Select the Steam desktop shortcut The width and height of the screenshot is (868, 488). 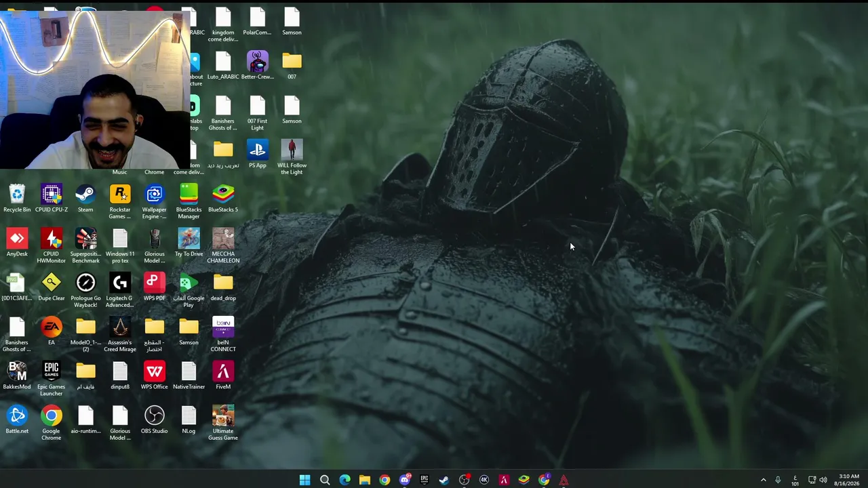pyautogui.click(x=85, y=198)
